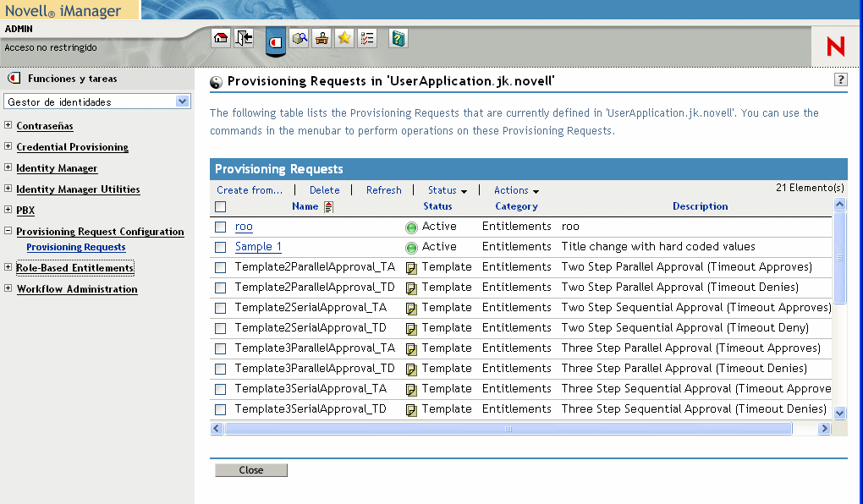Select checkbox for Template2ParallelApproval_TA
Image resolution: width=863 pixels, height=504 pixels.
pyautogui.click(x=221, y=267)
